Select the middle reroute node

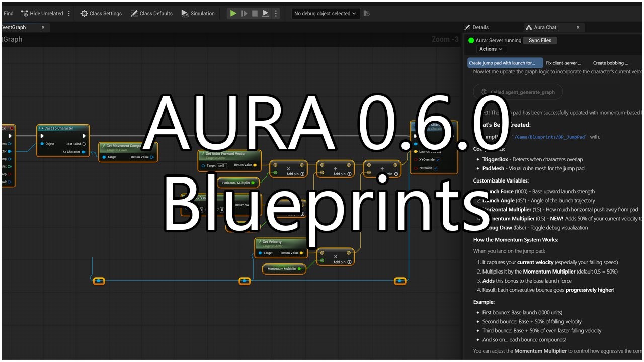point(245,281)
